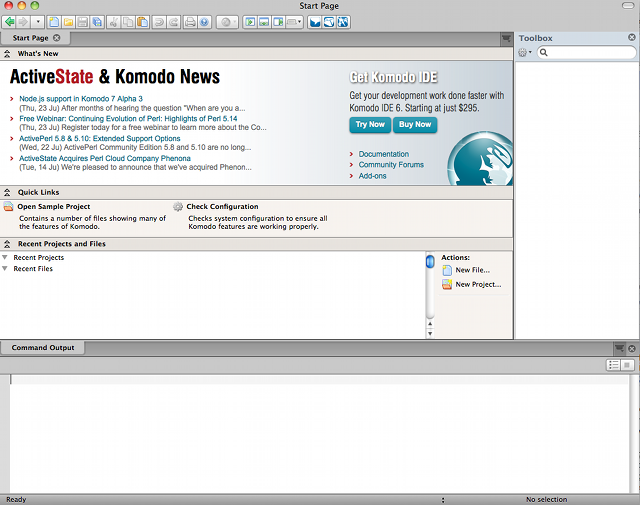Click the Save toolbar icon

pyautogui.click(x=82, y=22)
